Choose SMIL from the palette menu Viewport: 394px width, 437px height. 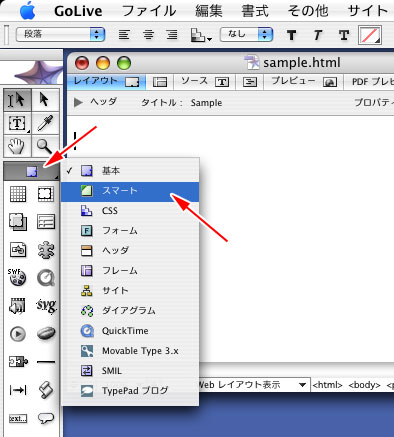pos(130,371)
